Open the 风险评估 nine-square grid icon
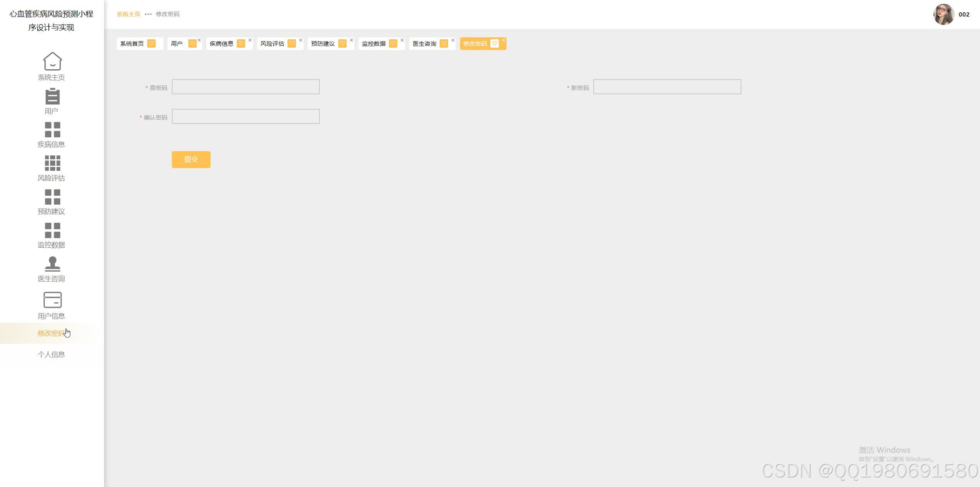Image resolution: width=980 pixels, height=487 pixels. point(52,163)
